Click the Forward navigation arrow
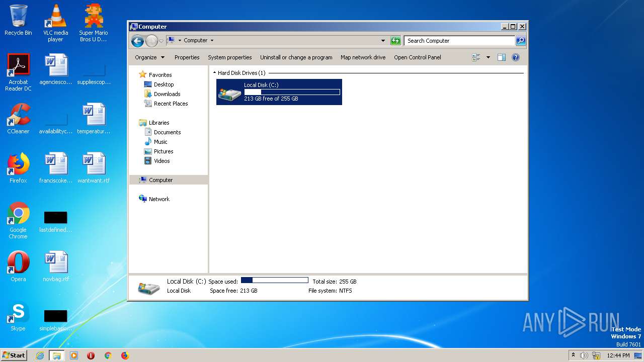 pos(151,41)
